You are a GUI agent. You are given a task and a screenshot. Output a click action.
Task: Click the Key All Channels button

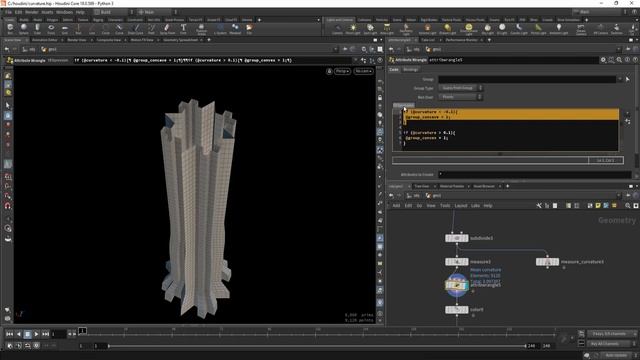click(608, 344)
